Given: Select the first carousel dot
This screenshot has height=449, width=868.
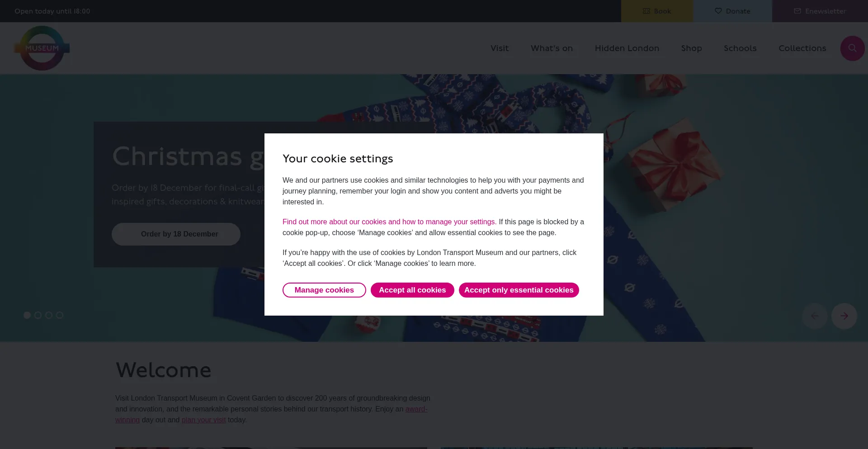Looking at the screenshot, I should click(x=27, y=315).
